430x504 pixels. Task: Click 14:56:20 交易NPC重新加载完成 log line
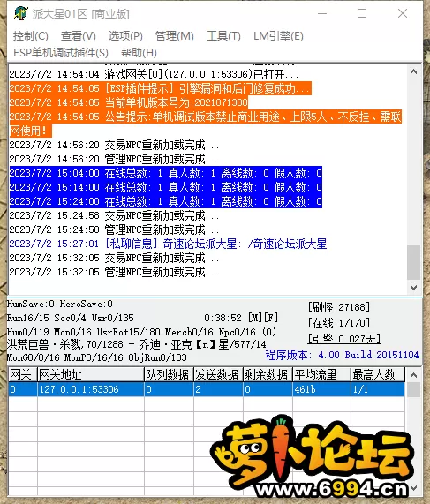pyautogui.click(x=114, y=145)
